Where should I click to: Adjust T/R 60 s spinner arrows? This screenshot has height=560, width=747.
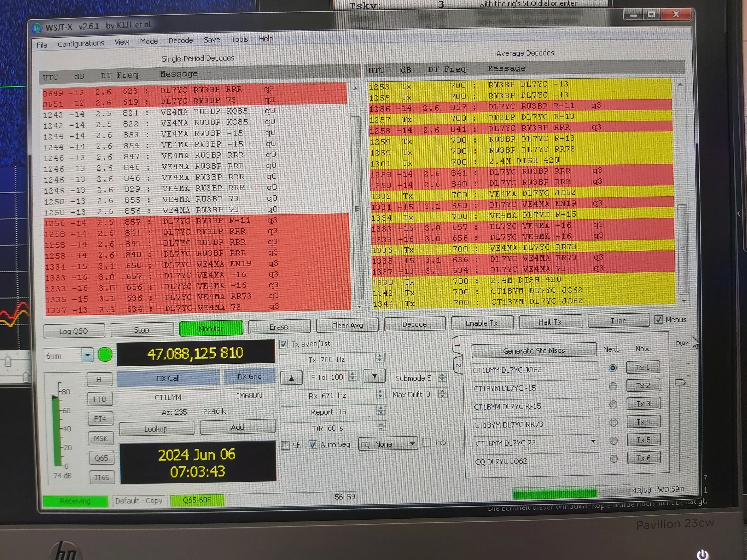[381, 427]
